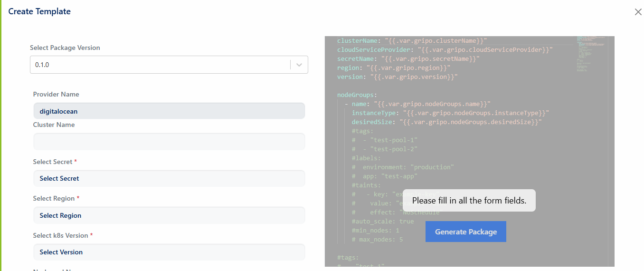
Task: Click the version line in the YAML editor
Action: tap(397, 77)
